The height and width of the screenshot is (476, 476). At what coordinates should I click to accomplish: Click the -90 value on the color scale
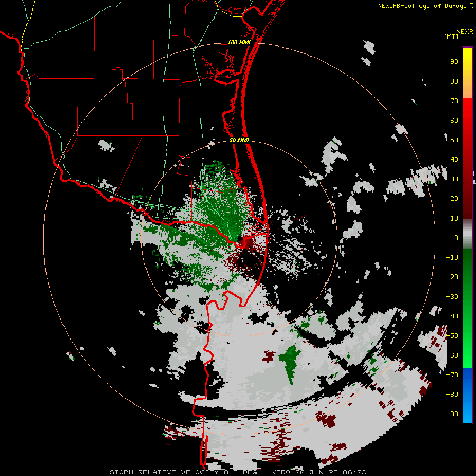coord(452,414)
